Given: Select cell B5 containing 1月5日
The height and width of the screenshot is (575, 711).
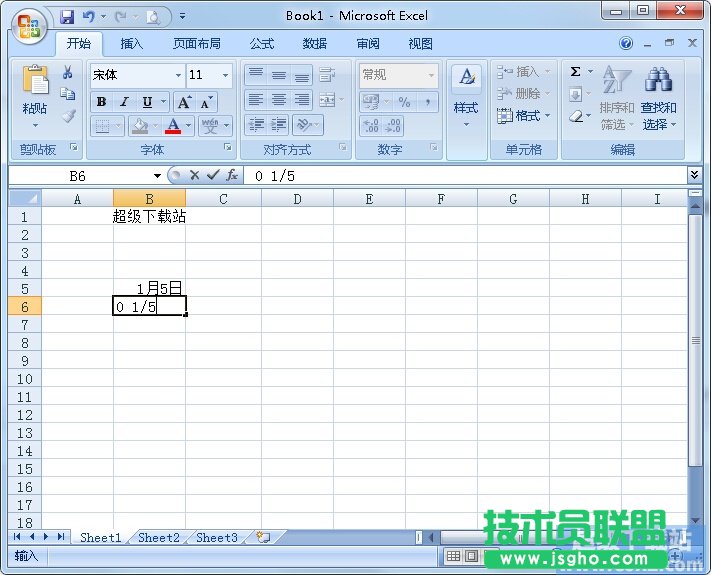Looking at the screenshot, I should pyautogui.click(x=149, y=288).
